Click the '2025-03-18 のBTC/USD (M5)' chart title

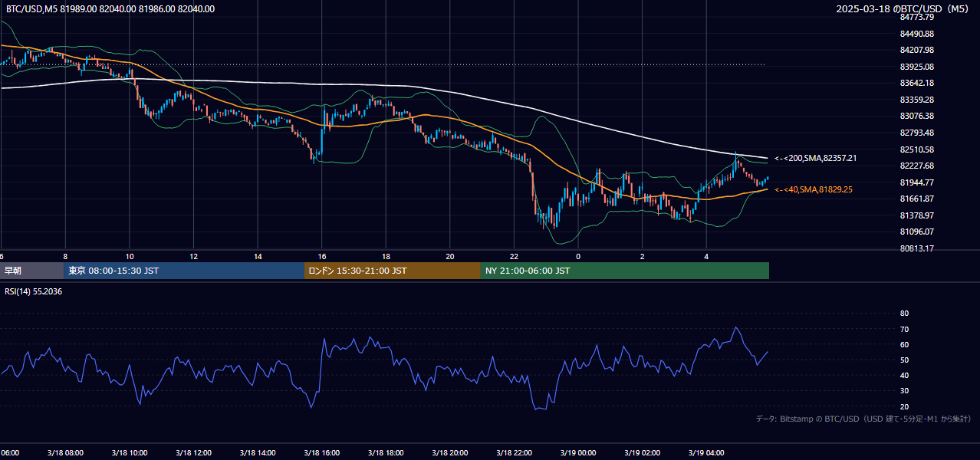pyautogui.click(x=904, y=9)
